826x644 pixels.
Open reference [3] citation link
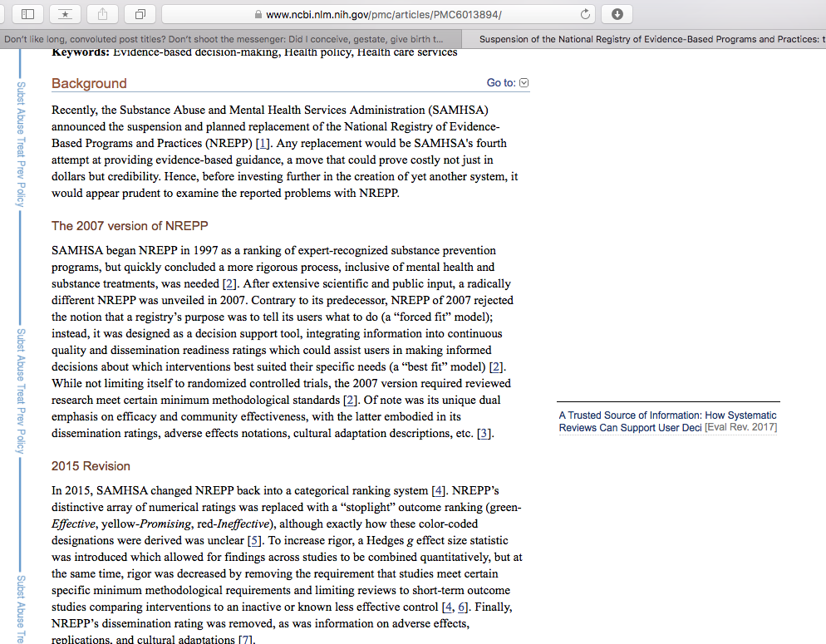click(x=484, y=433)
